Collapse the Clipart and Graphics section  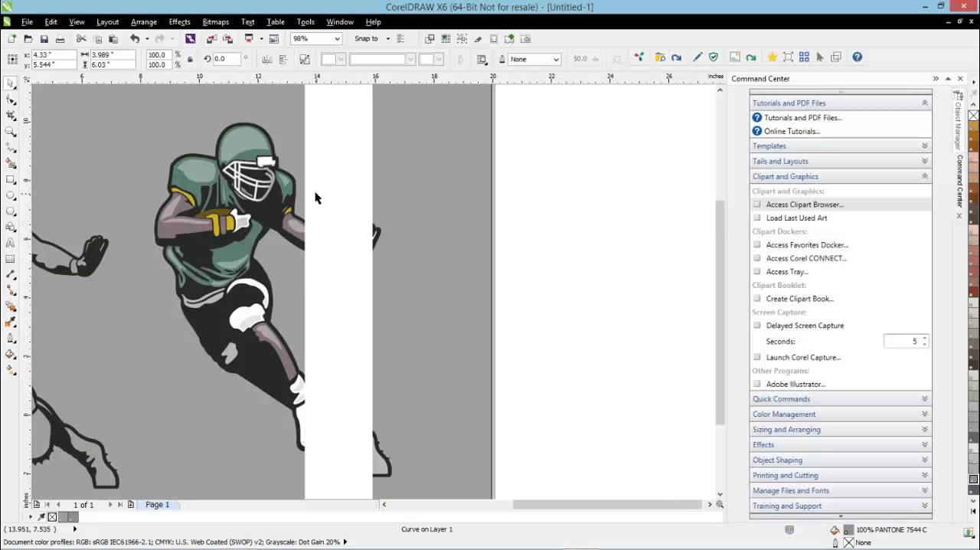click(841, 176)
